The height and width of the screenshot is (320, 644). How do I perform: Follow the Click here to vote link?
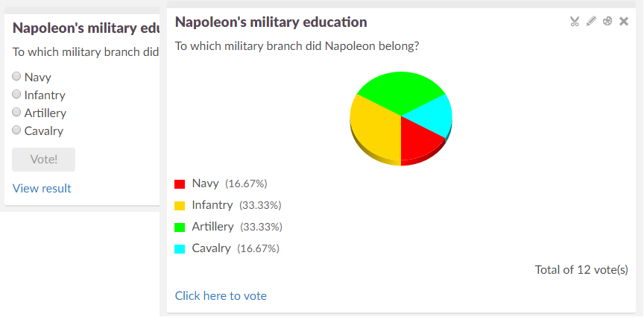tap(221, 295)
